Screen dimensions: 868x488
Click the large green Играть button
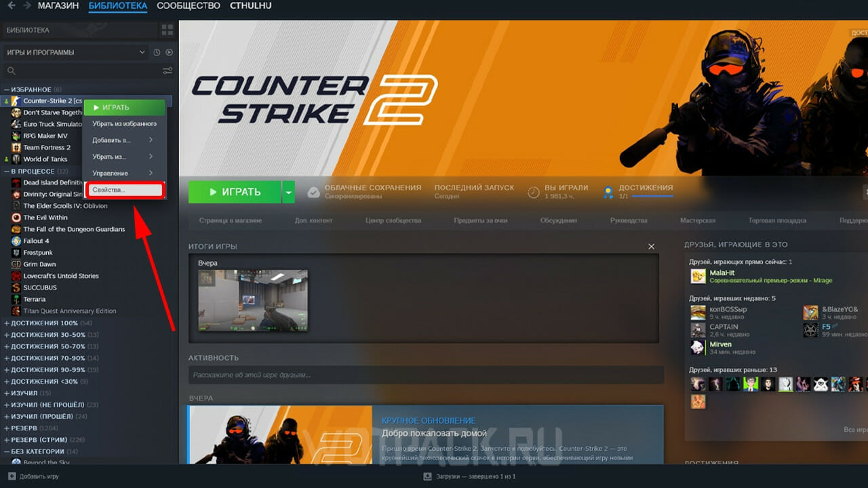pyautogui.click(x=235, y=192)
